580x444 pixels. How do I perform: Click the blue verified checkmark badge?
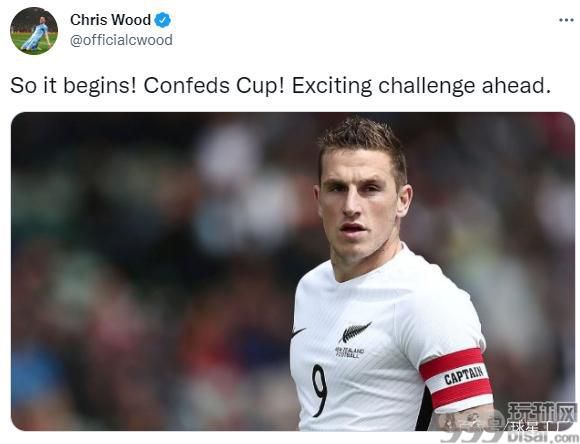point(162,20)
